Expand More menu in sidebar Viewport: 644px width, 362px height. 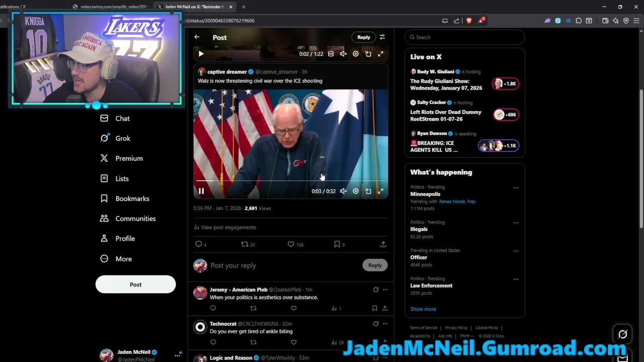click(116, 259)
